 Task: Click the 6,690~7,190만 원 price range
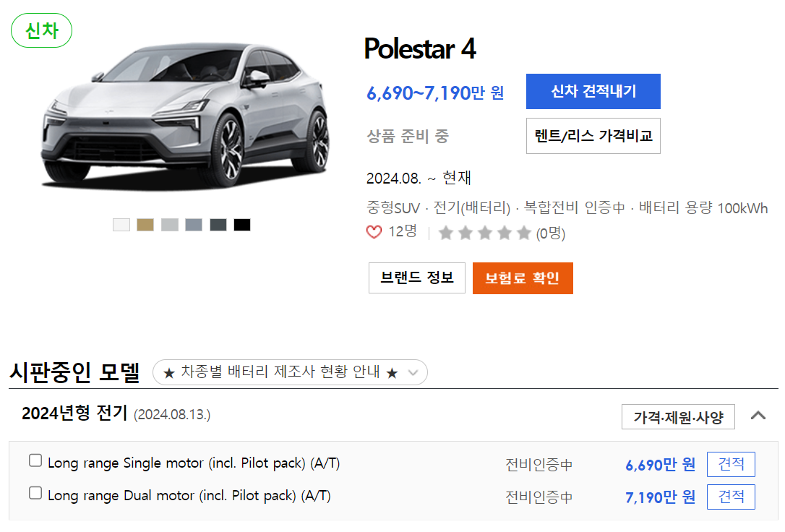coord(435,93)
